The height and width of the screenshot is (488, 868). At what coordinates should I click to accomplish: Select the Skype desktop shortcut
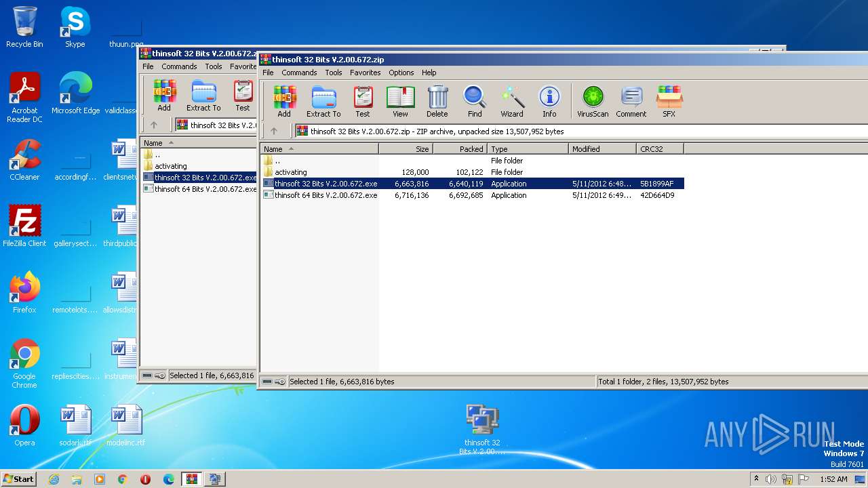click(x=75, y=27)
